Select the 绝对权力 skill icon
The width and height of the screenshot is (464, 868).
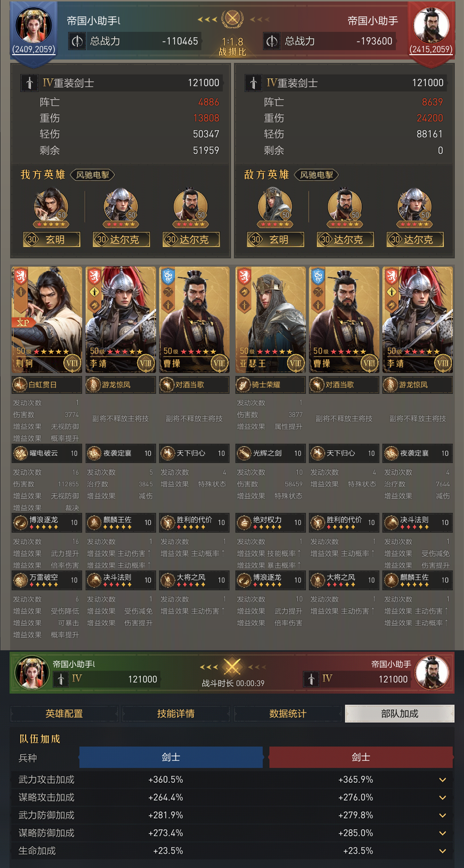(x=244, y=523)
